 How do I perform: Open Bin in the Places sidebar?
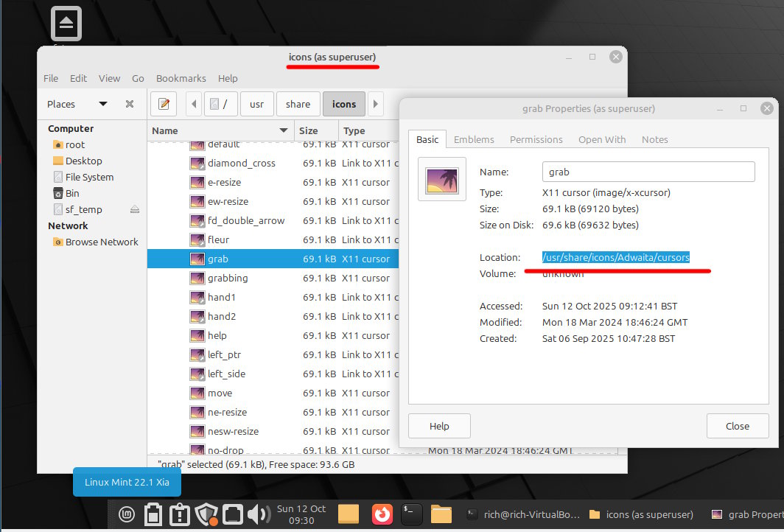66,194
